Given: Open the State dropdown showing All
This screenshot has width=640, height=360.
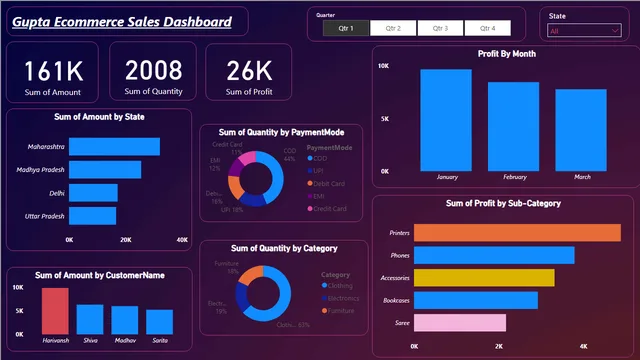Looking at the screenshot, I should (x=584, y=31).
